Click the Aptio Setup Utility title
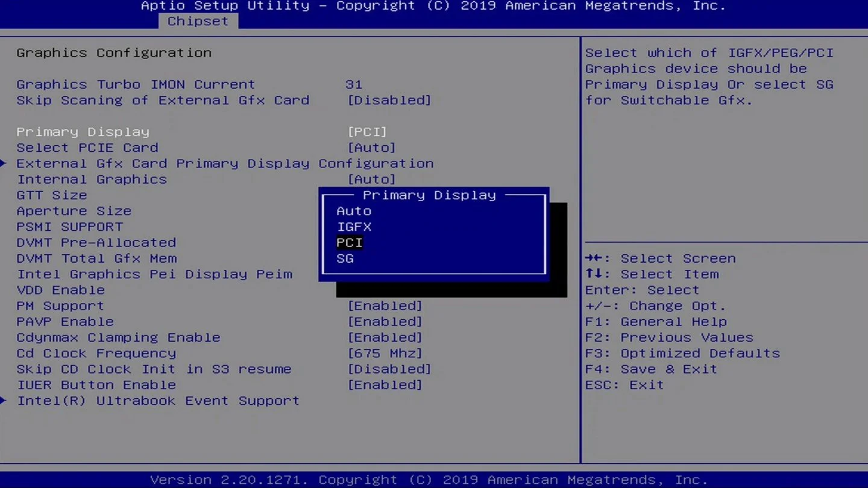This screenshot has height=488, width=868. pos(433,6)
